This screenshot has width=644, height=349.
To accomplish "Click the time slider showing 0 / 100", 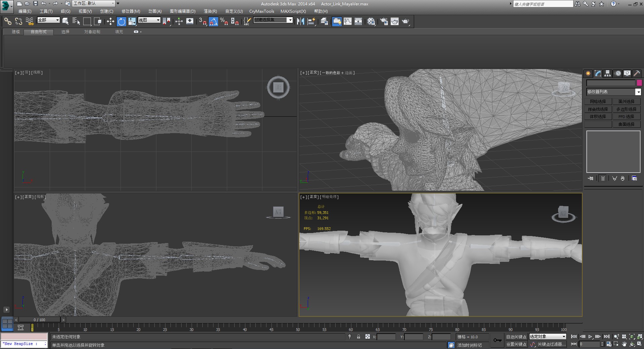I will tap(40, 320).
